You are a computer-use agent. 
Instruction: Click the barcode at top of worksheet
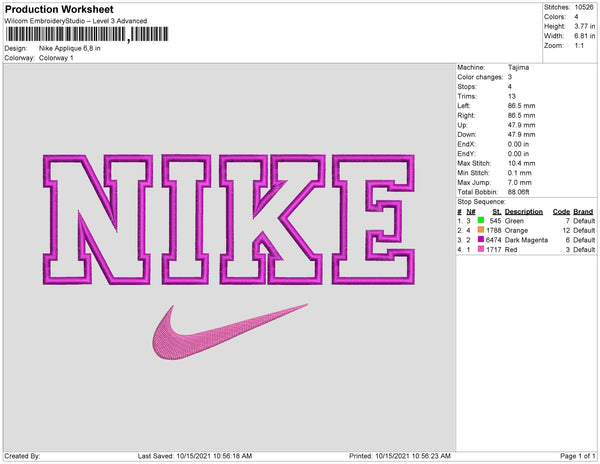87,34
